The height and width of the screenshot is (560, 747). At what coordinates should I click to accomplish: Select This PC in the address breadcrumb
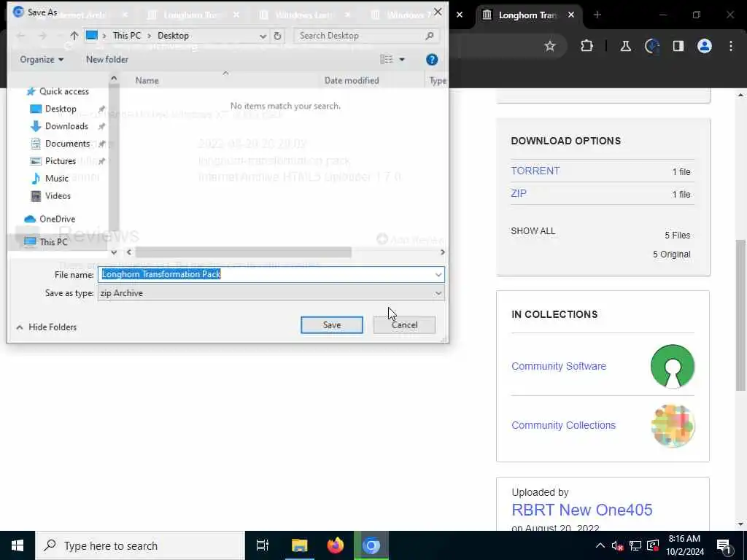click(x=127, y=36)
